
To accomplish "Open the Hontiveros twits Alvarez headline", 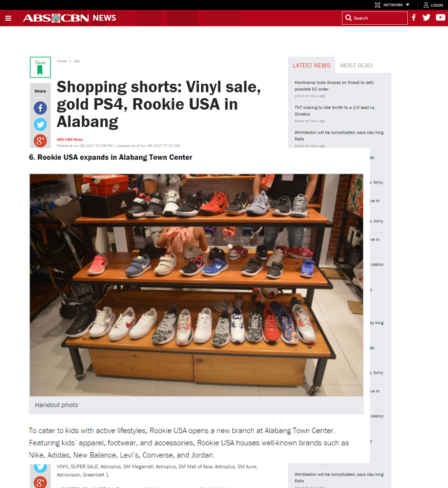I will (x=334, y=86).
